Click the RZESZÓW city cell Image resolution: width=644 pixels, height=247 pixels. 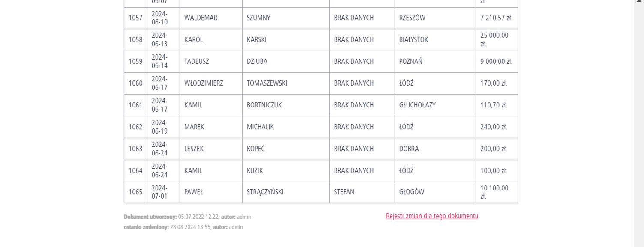[412, 18]
